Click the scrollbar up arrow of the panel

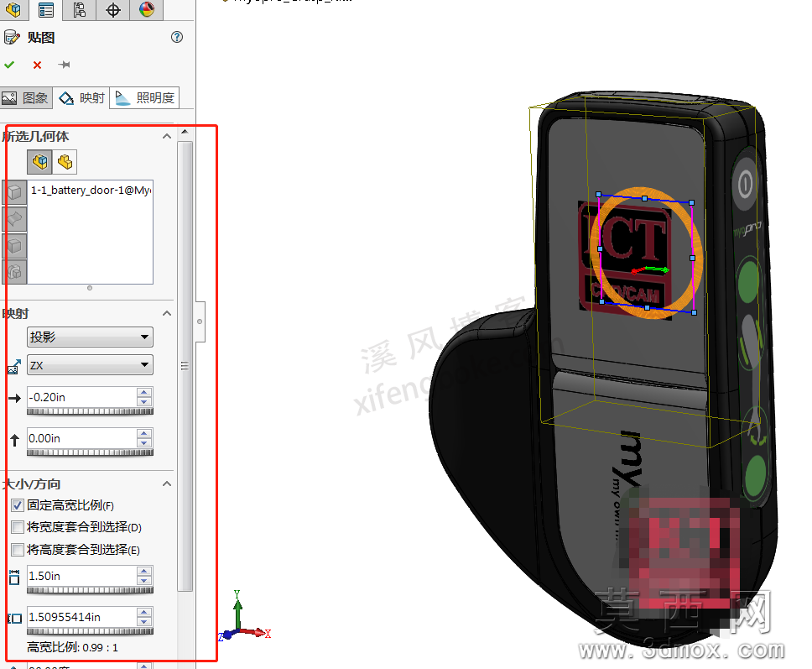185,132
